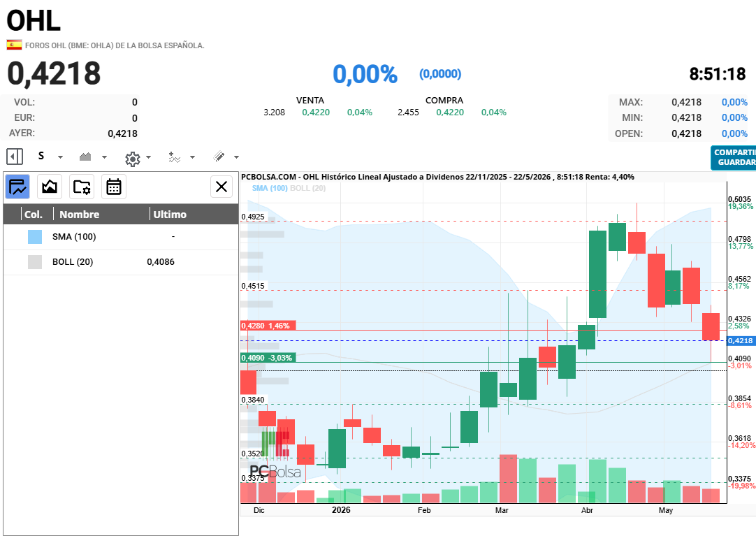Click the 0,4925 resistance level label
Image resolution: width=756 pixels, height=536 pixels.
pyautogui.click(x=253, y=217)
